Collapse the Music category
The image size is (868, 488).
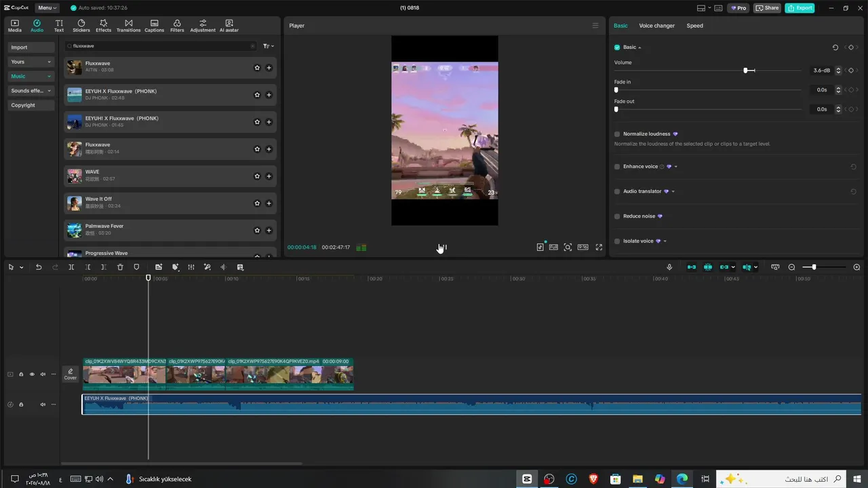coord(31,76)
